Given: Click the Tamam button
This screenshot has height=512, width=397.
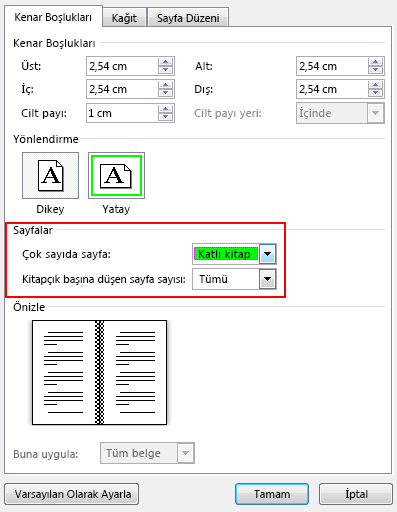Looking at the screenshot, I should [x=272, y=494].
